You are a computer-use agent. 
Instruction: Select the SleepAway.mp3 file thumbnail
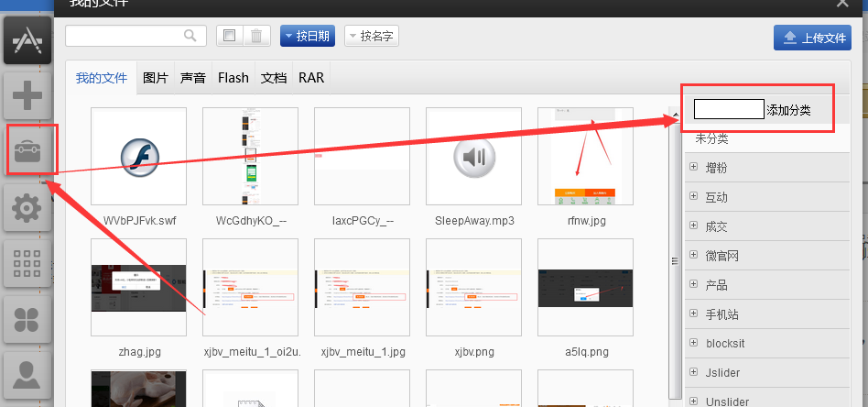(x=473, y=158)
